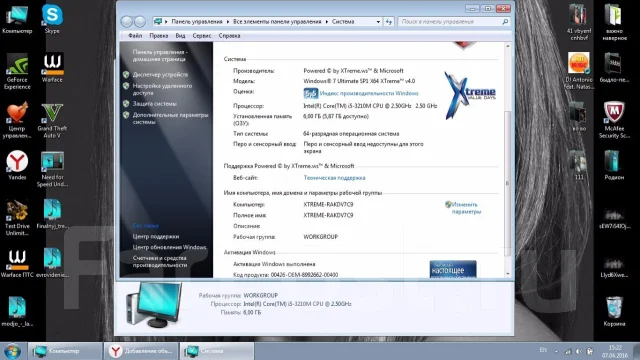Click the Forward navigation arrow

click(140, 22)
